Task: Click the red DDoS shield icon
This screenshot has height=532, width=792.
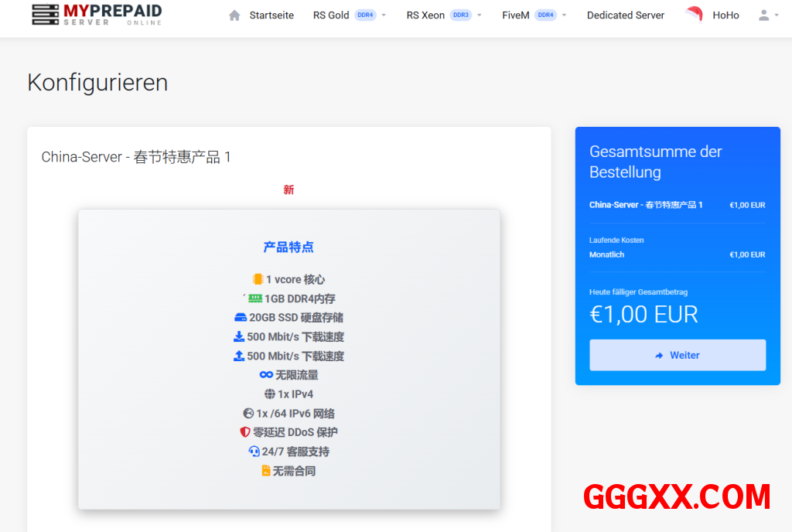Action: coord(245,432)
